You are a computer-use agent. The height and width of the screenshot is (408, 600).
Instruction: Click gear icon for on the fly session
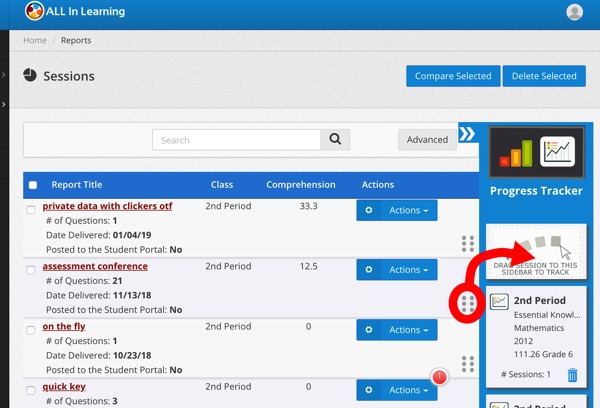click(368, 330)
